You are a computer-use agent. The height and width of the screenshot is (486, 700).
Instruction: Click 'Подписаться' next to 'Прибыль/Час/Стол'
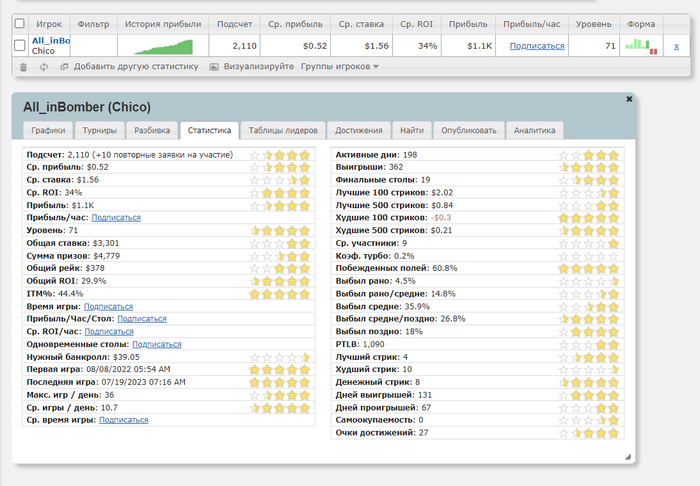coord(142,319)
